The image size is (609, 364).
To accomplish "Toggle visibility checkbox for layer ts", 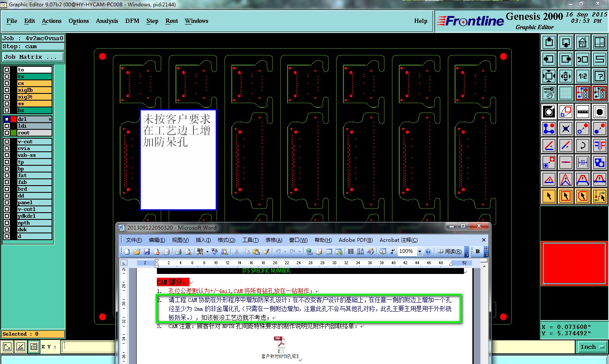I will pos(7,77).
